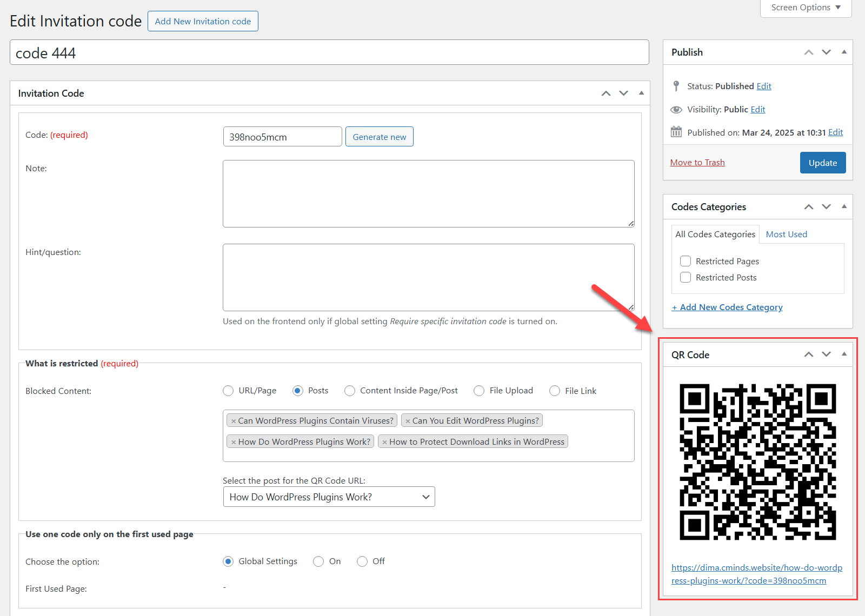Image resolution: width=865 pixels, height=616 pixels.
Task: Move Publish panel down
Action: point(827,52)
